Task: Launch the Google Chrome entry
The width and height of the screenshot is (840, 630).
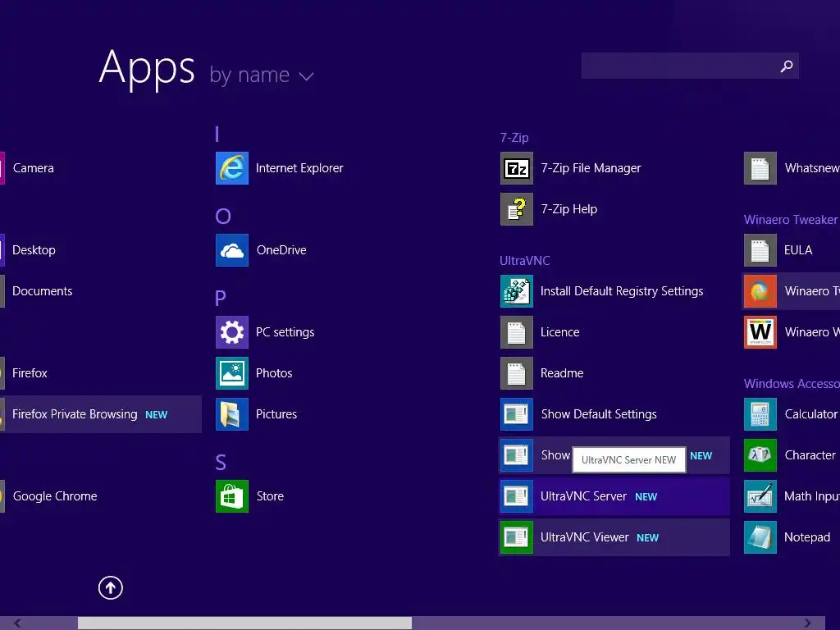Action: tap(48, 496)
